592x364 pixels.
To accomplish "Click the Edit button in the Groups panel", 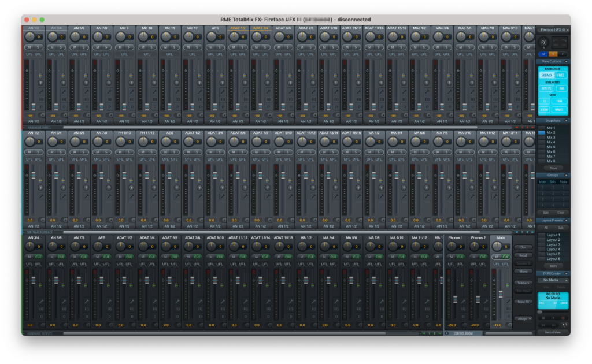I will (x=546, y=212).
